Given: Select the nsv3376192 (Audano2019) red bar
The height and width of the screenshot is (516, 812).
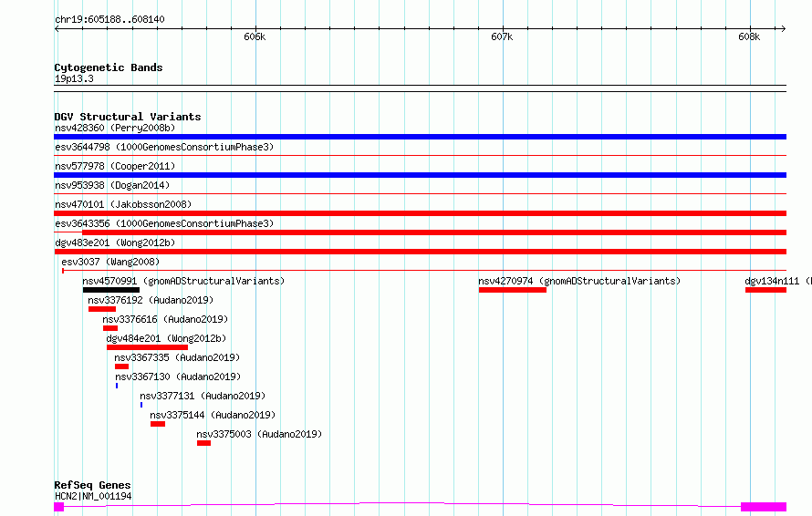Looking at the screenshot, I should (102, 309).
